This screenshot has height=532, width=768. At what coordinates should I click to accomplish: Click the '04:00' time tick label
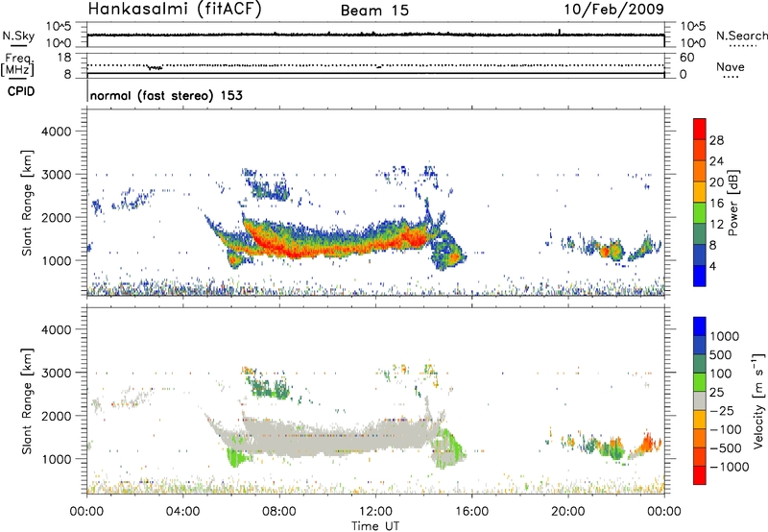click(182, 512)
